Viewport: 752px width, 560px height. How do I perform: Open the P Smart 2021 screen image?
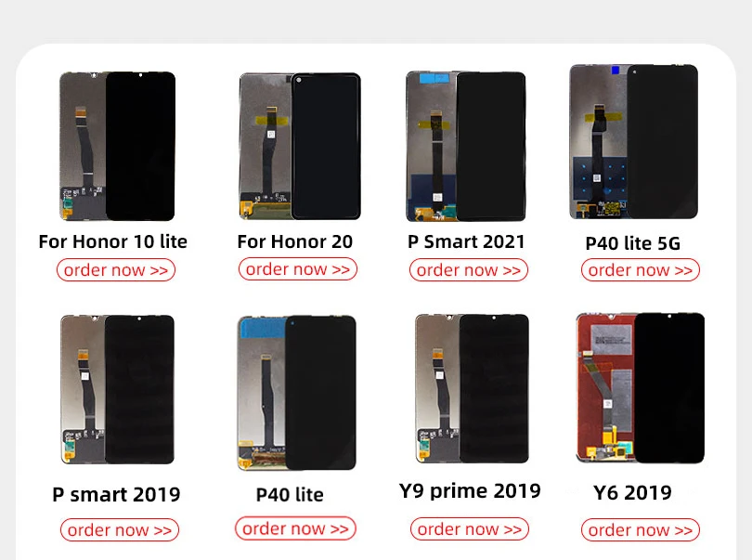[x=466, y=147]
